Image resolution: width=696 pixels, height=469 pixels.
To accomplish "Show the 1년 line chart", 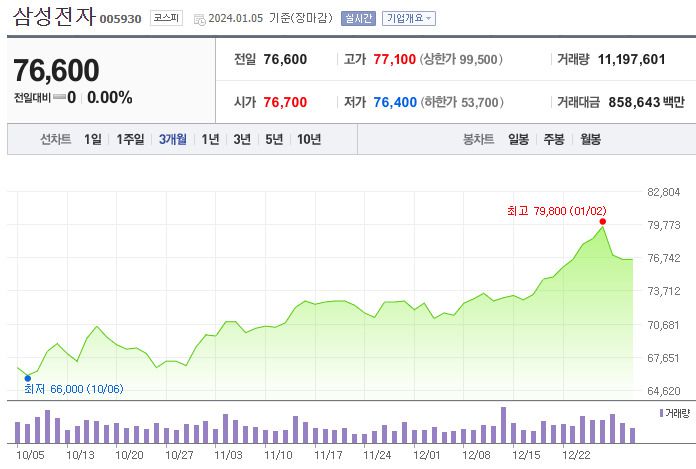I will pos(210,139).
